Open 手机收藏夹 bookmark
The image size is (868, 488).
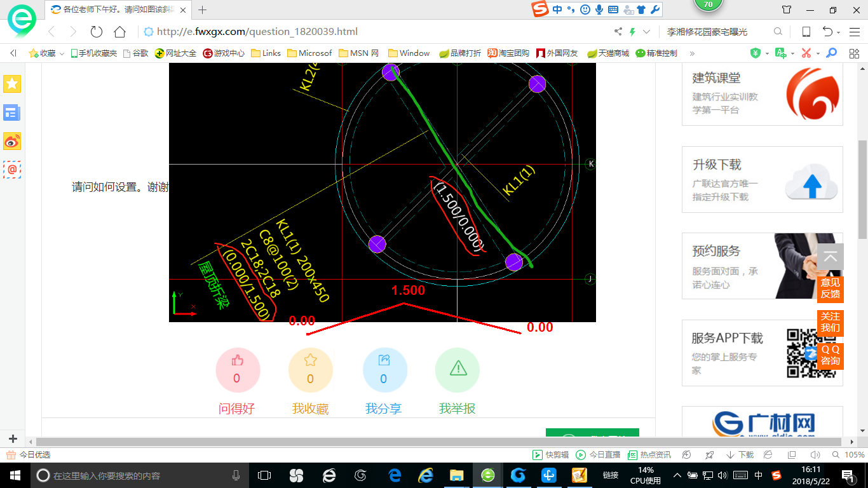click(x=93, y=53)
